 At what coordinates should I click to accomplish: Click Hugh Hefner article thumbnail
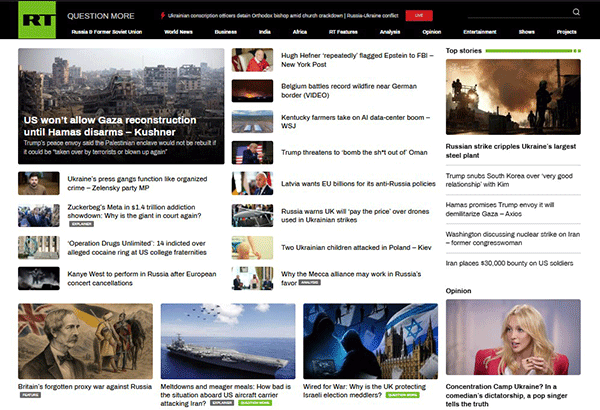click(x=252, y=60)
